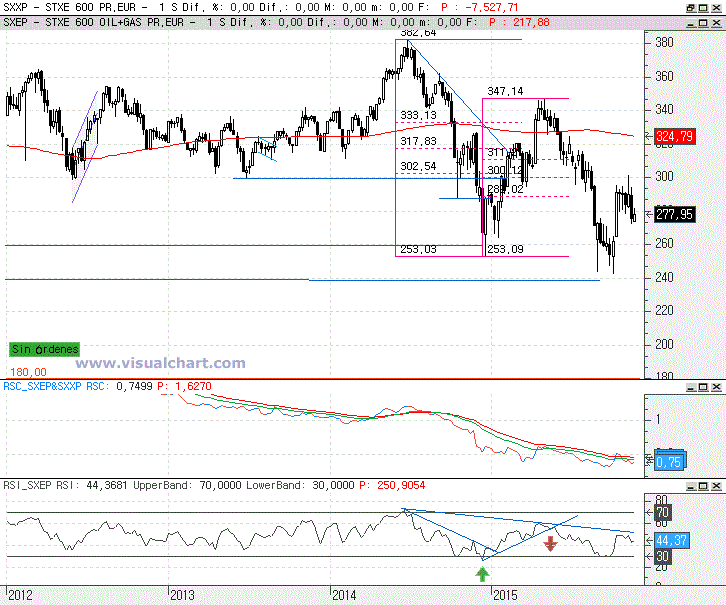Close the SXXP chart window

coord(716,8)
